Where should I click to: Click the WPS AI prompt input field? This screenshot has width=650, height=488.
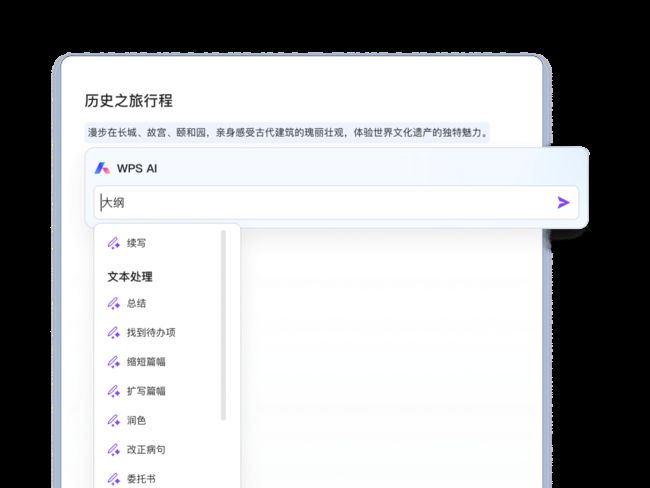coord(336,203)
